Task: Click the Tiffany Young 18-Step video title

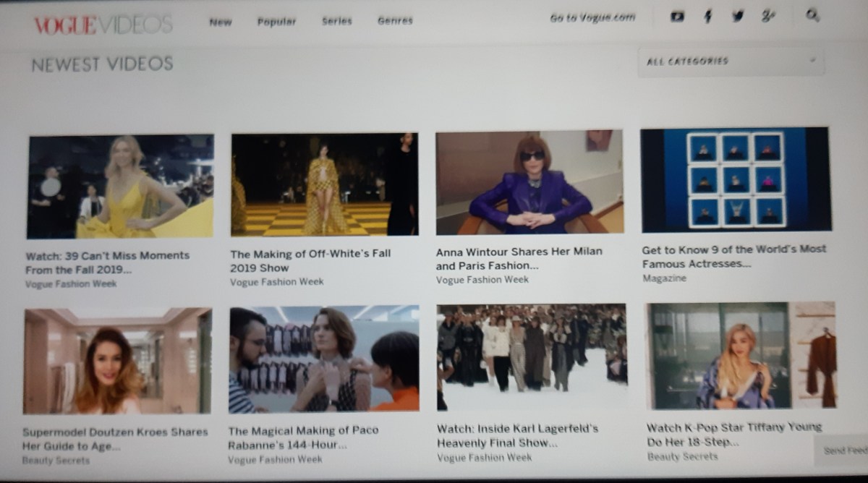Action: tap(733, 434)
